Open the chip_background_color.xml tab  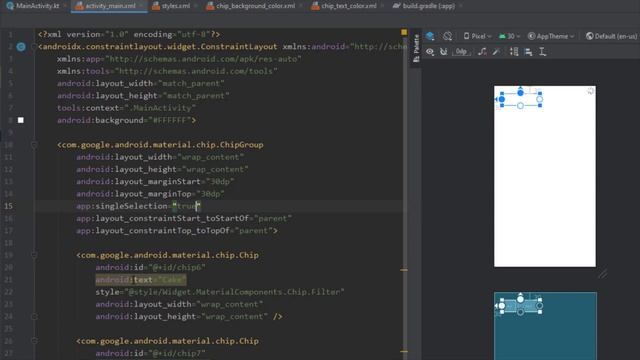point(251,6)
